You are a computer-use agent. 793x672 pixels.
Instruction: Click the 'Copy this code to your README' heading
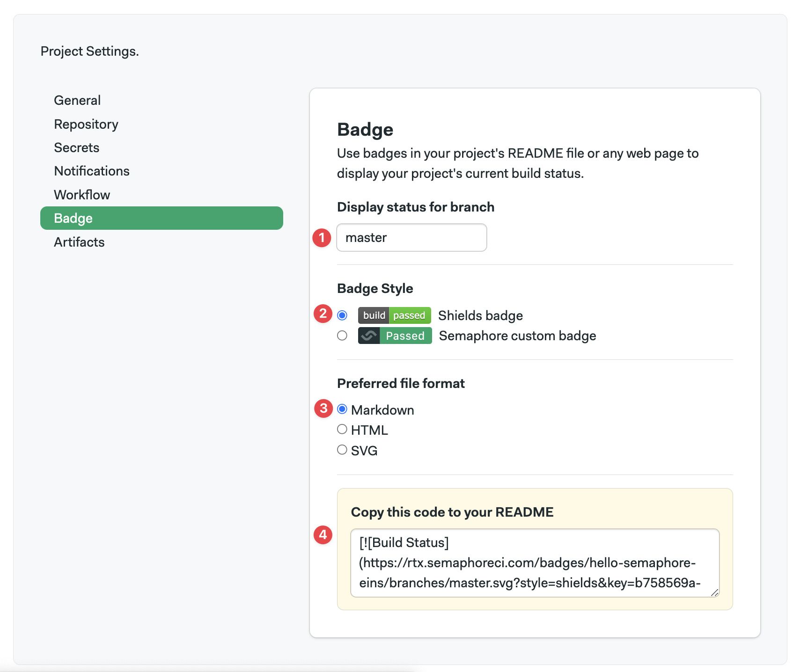pos(452,512)
